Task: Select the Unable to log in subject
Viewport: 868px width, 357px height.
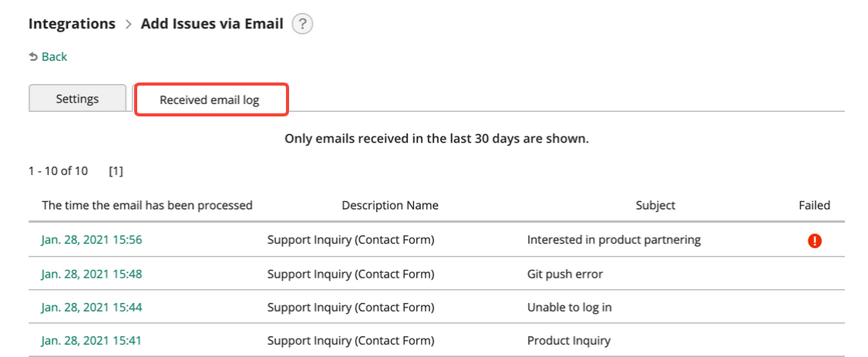Action: [x=569, y=307]
